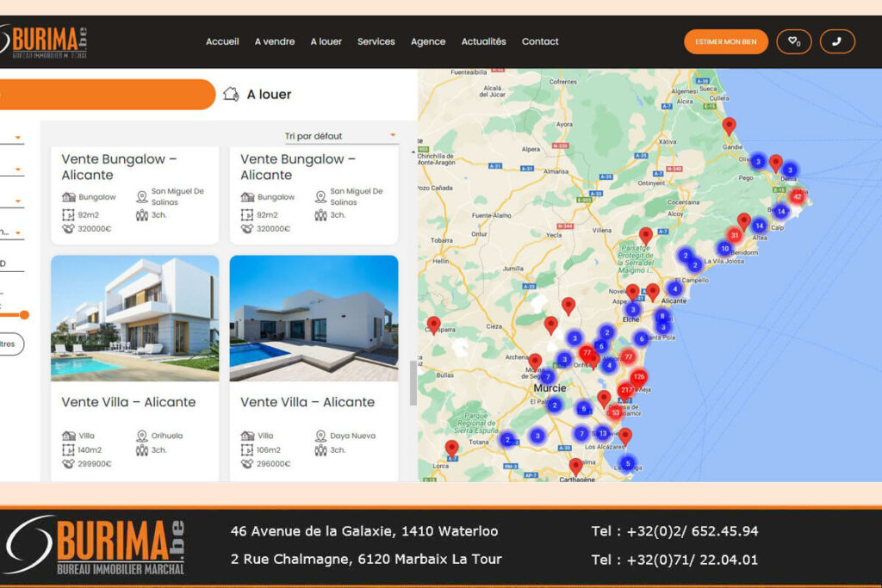The width and height of the screenshot is (882, 588).
Task: Open the A louer item in the top navigation
Action: point(326,41)
